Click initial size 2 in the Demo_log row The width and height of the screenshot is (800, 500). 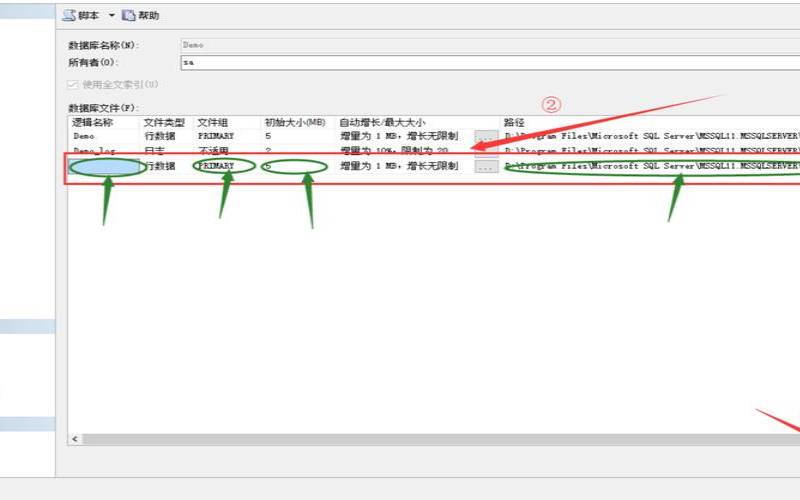coord(268,151)
